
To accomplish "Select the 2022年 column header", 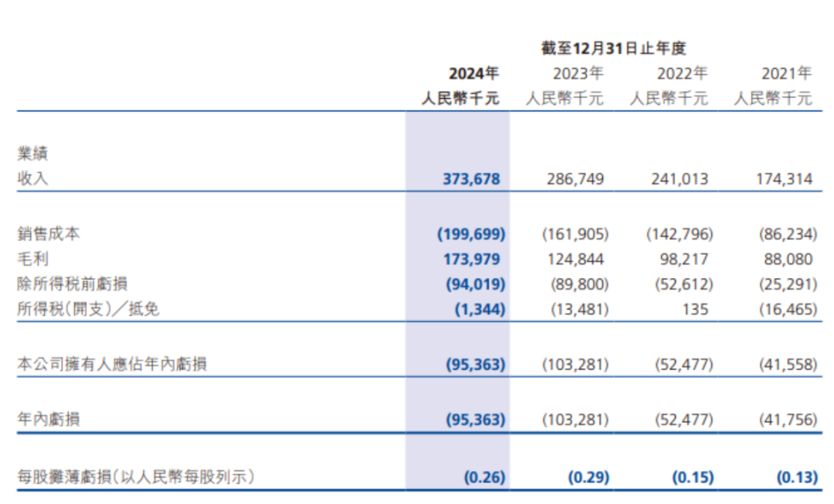I will pos(682,73).
